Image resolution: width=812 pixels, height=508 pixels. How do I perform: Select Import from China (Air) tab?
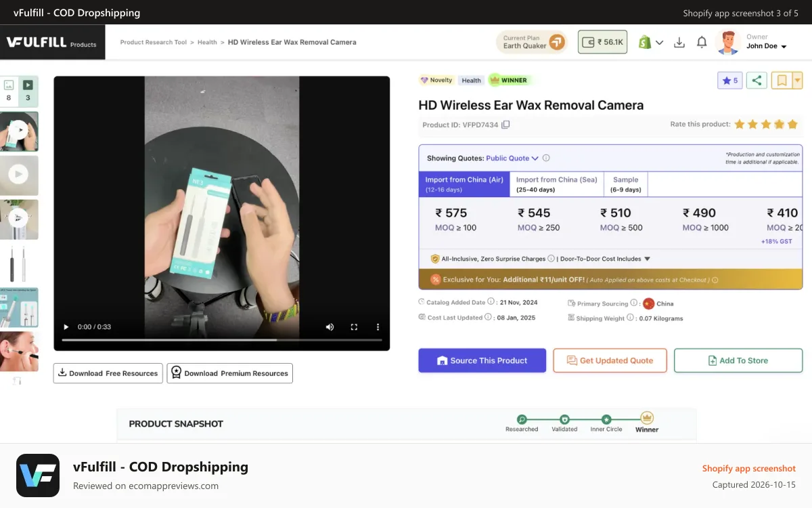click(x=464, y=184)
